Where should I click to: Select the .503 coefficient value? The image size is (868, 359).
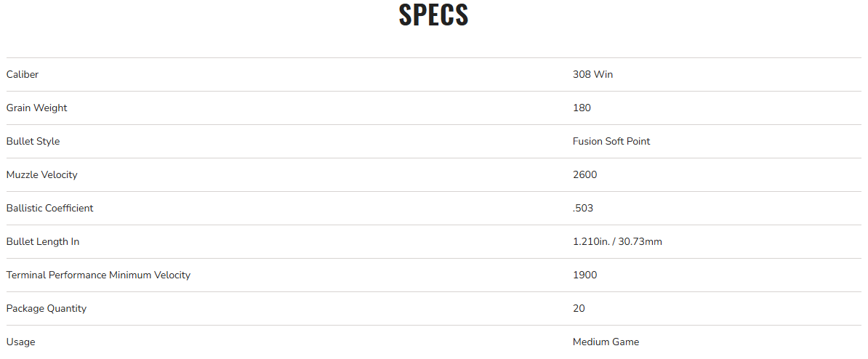(x=583, y=208)
